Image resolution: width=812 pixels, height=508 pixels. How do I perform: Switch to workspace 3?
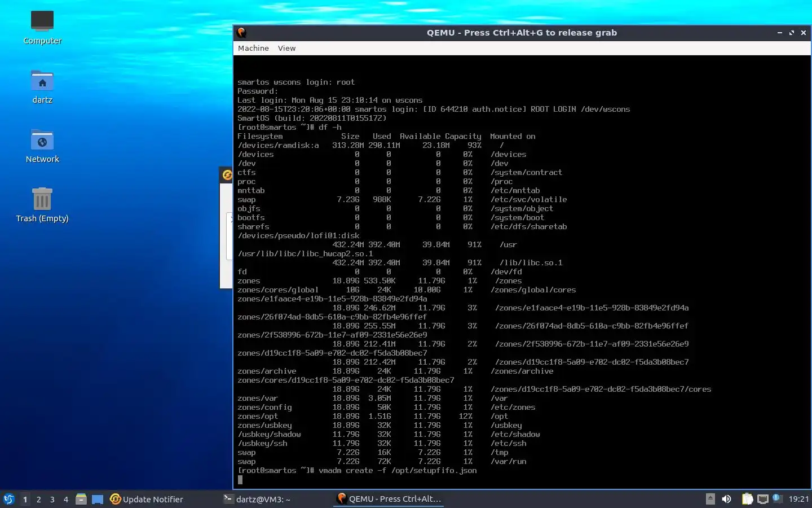(x=52, y=499)
